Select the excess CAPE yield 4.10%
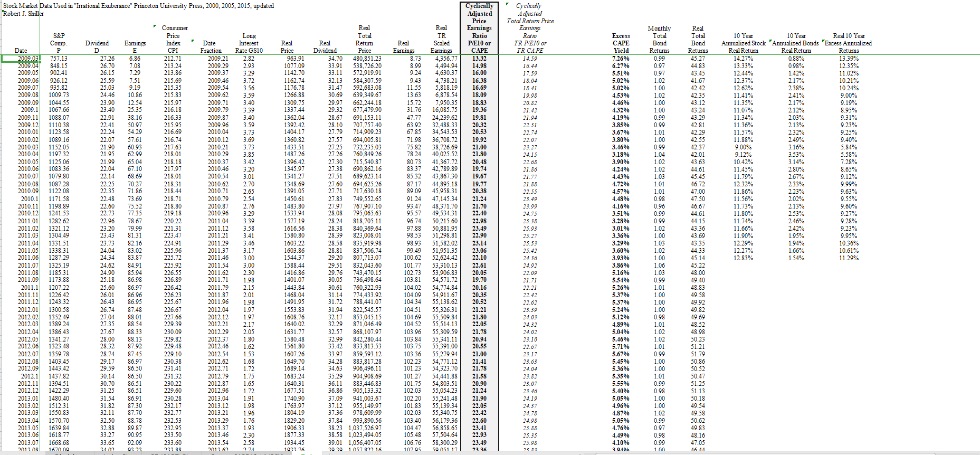Viewport: 980px width, 455px height. pos(621,442)
